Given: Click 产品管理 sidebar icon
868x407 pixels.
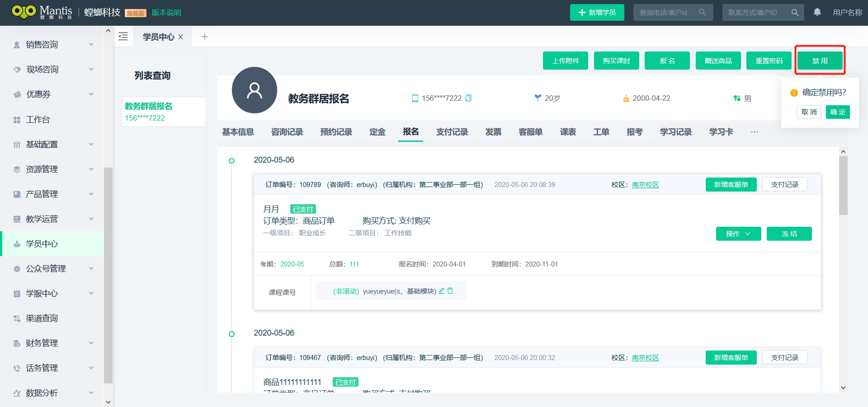Looking at the screenshot, I should coord(17,194).
